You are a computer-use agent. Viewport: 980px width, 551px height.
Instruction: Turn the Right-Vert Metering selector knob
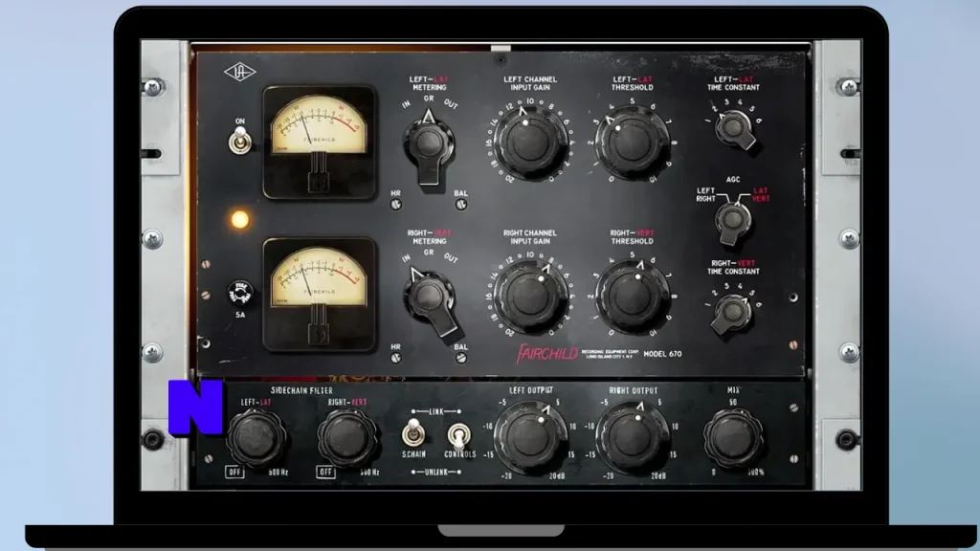pos(431,301)
